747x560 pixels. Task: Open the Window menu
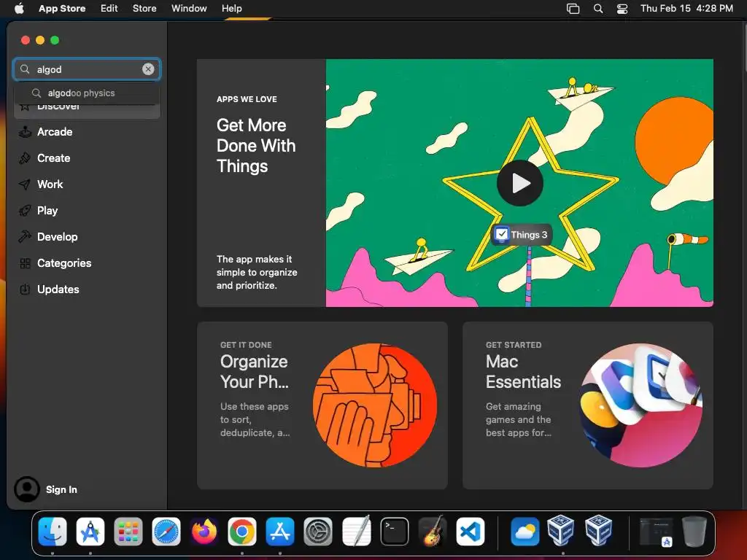point(189,8)
